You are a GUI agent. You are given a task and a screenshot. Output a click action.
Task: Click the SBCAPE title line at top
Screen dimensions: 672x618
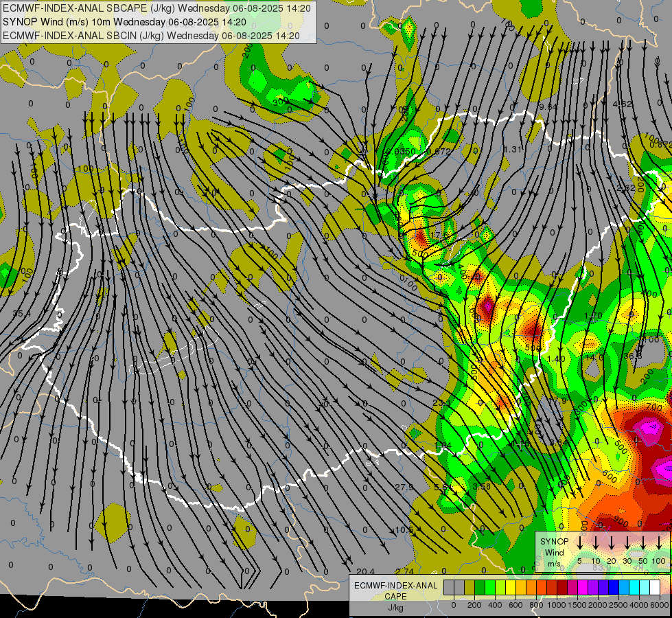coord(157,8)
